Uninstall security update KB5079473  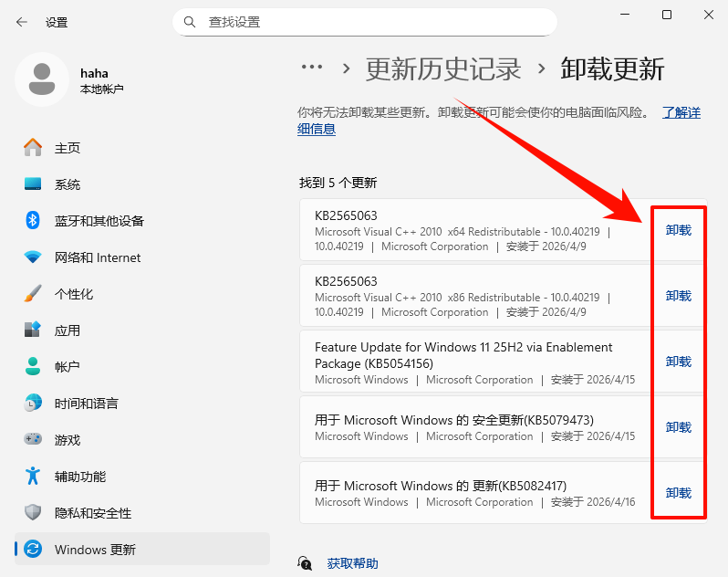point(679,427)
